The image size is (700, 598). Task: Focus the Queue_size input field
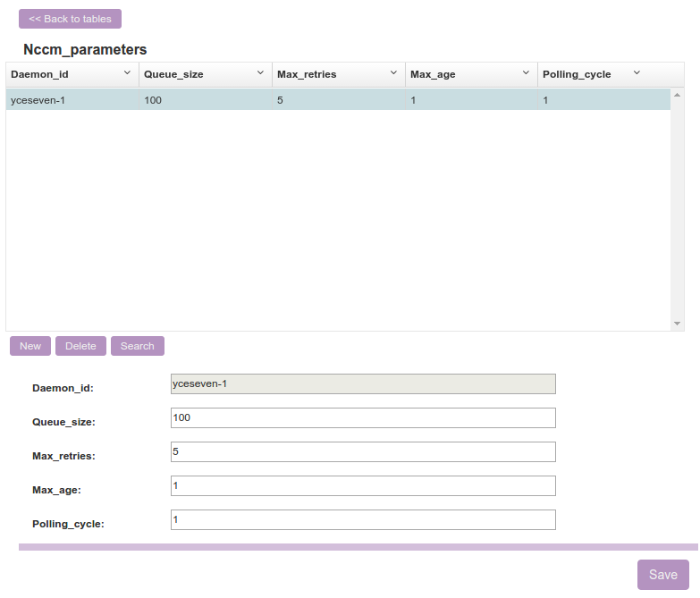(x=362, y=418)
